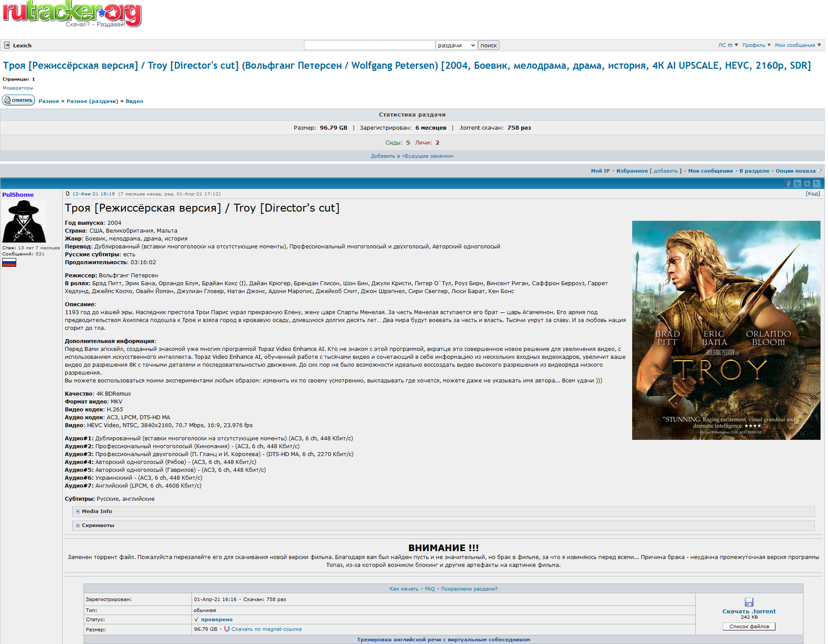Click the floppy disk download torrent icon
The height and width of the screenshot is (644, 828).
tap(749, 602)
